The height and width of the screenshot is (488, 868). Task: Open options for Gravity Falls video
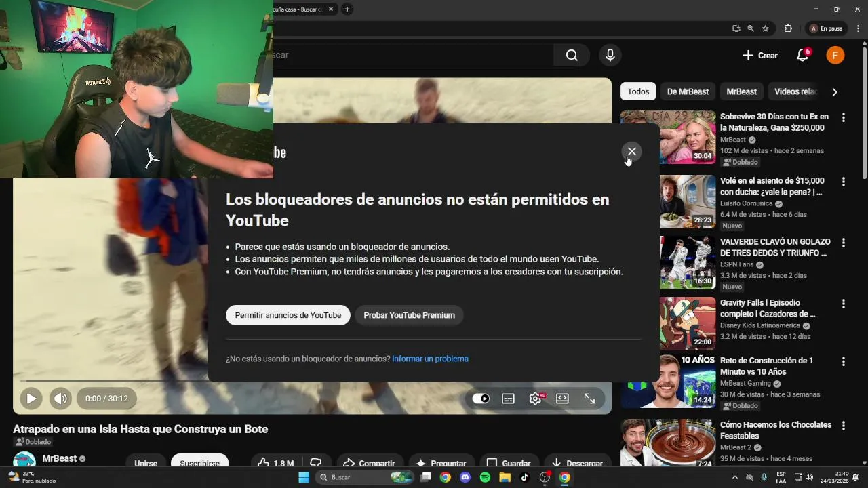844,304
